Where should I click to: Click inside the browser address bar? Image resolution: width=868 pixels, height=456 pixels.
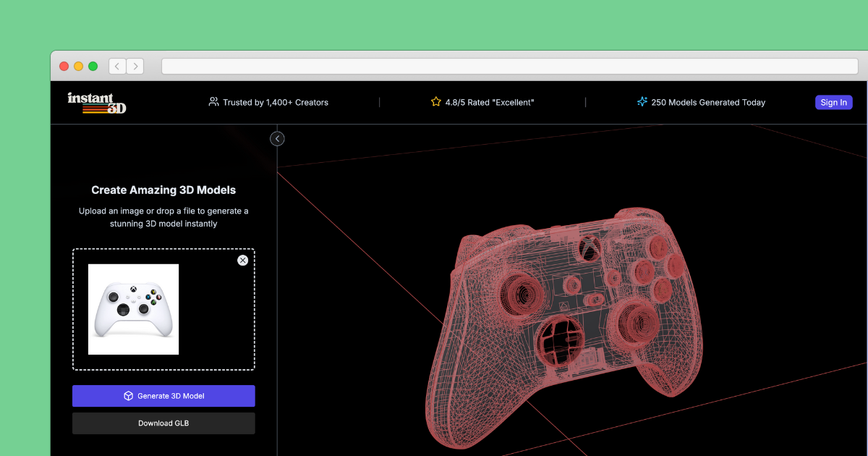pos(506,66)
